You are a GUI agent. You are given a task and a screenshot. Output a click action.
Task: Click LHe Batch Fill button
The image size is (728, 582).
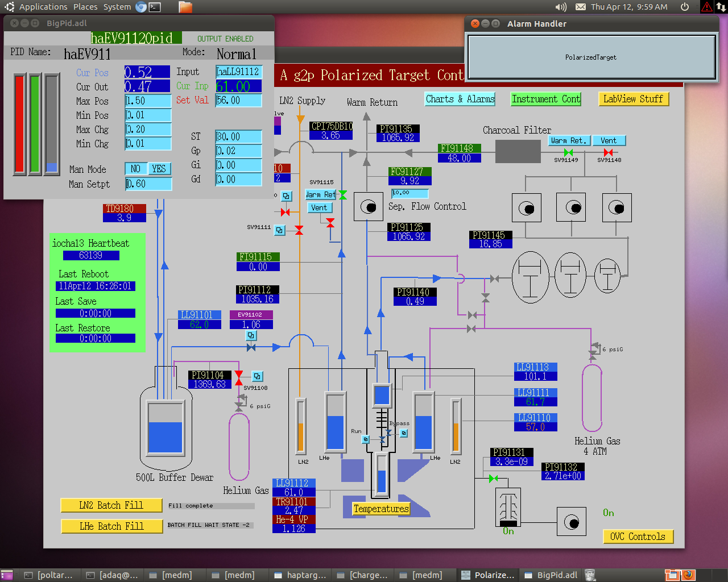(111, 526)
